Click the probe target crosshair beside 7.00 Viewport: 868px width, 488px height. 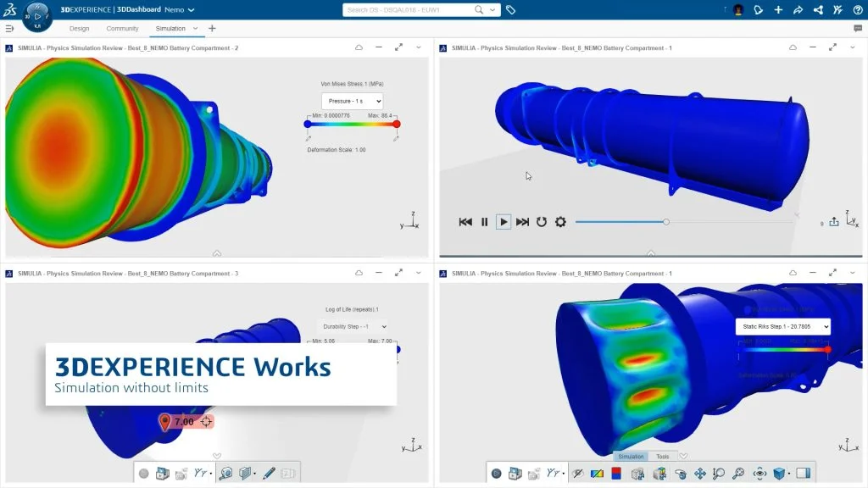[206, 422]
